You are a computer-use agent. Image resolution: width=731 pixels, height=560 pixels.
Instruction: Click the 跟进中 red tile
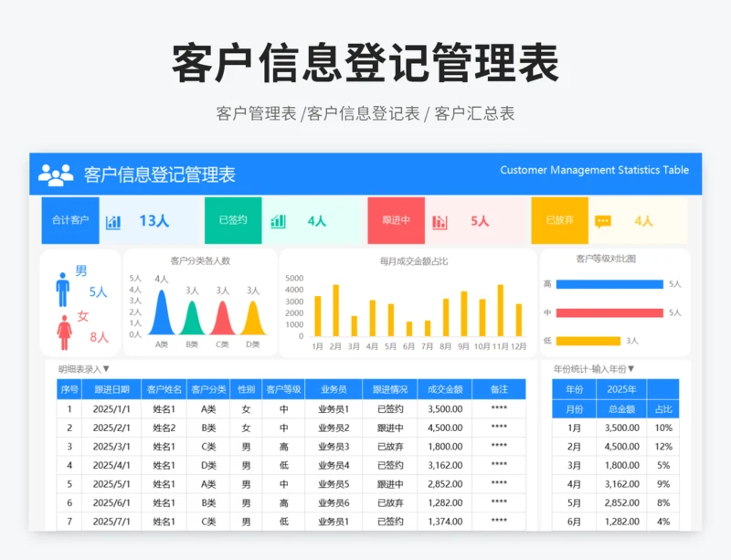pyautogui.click(x=397, y=220)
